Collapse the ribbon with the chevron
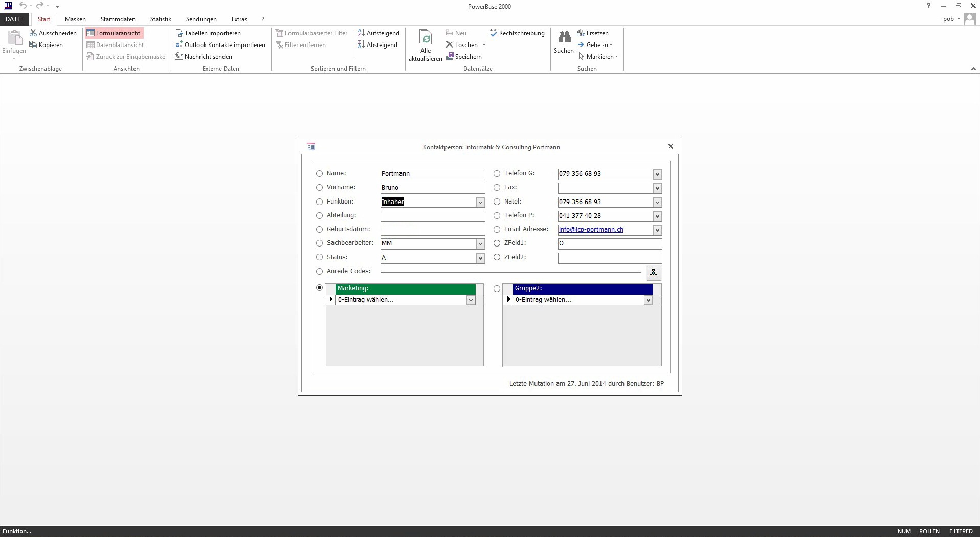The height and width of the screenshot is (537, 980). (x=973, y=69)
